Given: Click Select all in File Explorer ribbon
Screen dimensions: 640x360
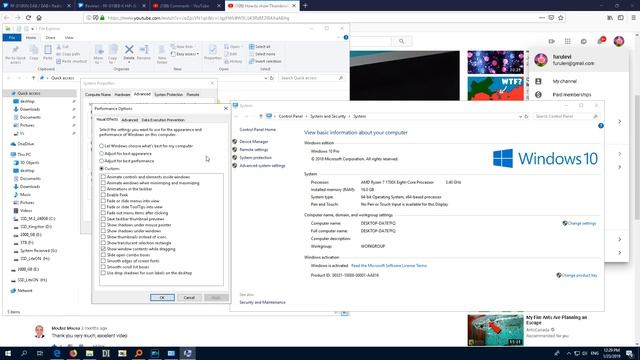Looking at the screenshot, I should [x=260, y=47].
